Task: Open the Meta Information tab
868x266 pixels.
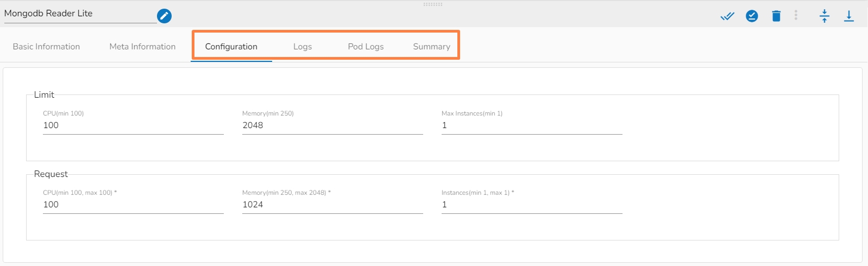Action: pos(142,47)
